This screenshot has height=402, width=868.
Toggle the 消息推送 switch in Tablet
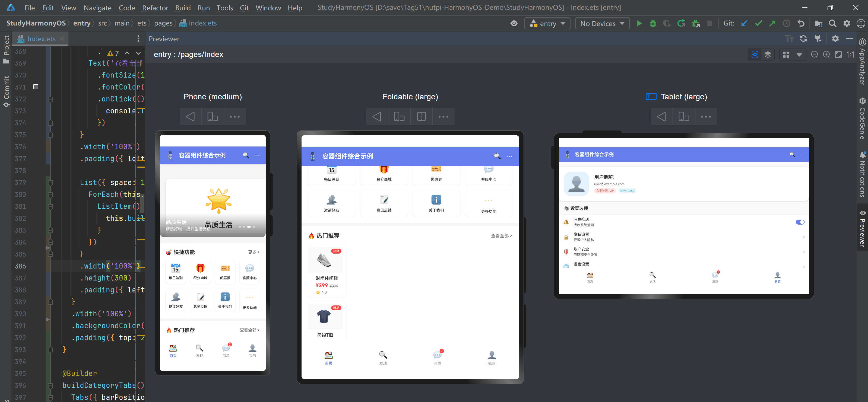point(800,222)
